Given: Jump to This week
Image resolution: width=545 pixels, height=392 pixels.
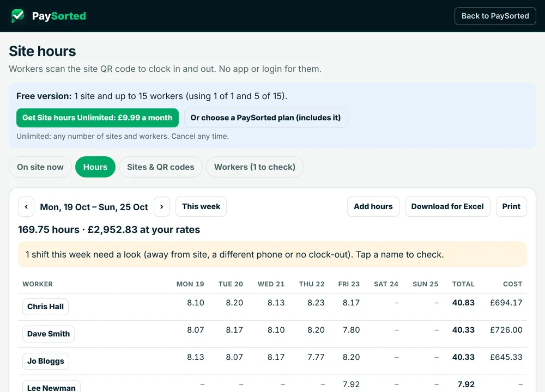Looking at the screenshot, I should 201,206.
